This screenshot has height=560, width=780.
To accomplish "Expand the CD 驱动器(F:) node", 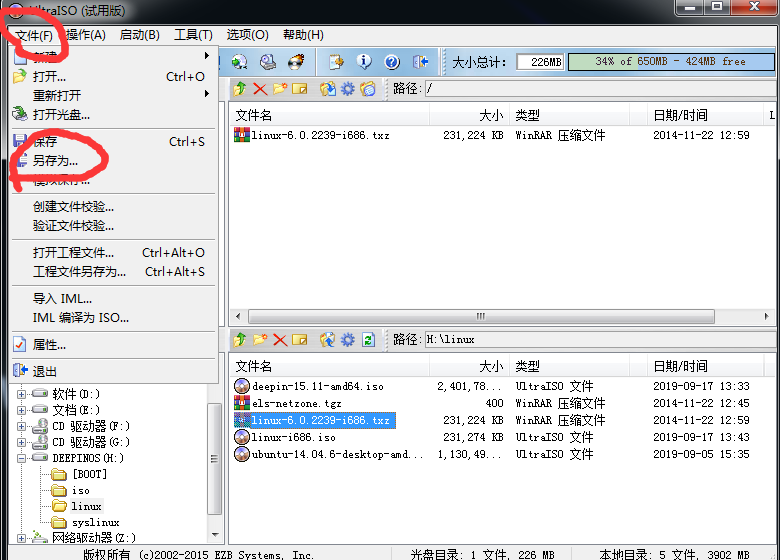I will (21, 426).
